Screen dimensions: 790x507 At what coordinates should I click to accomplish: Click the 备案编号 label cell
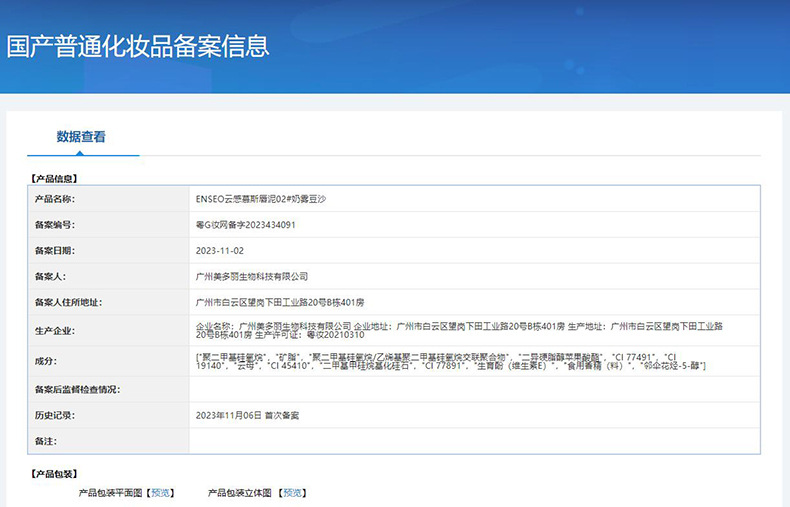pyautogui.click(x=109, y=225)
